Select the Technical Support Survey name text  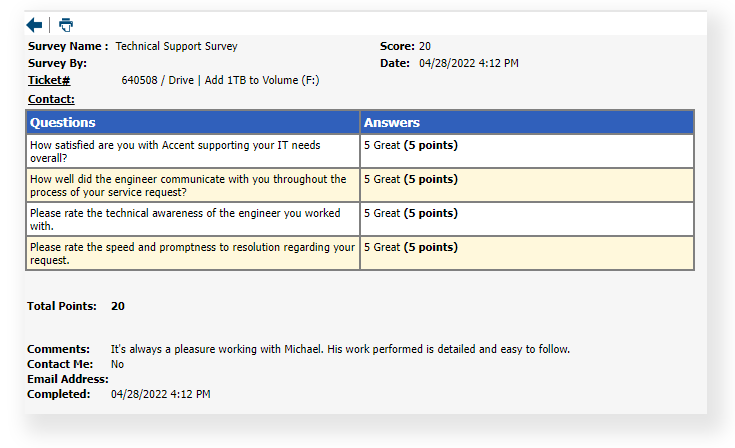click(177, 46)
